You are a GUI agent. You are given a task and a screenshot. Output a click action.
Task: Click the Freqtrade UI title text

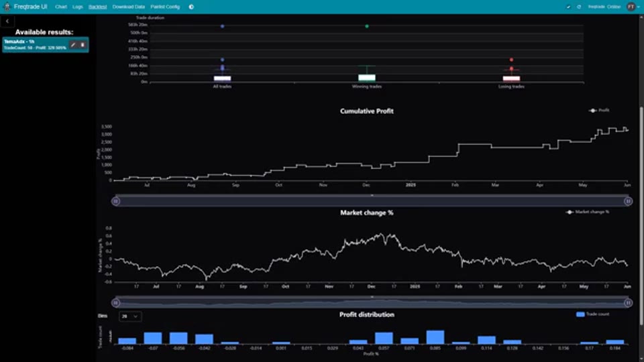30,7
